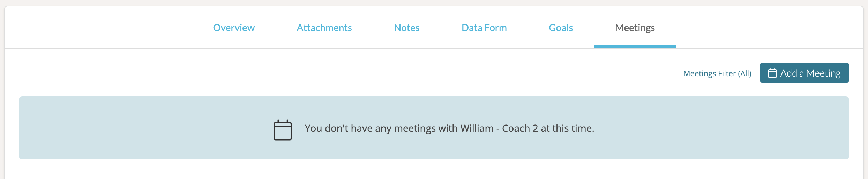Click 'at this time.' in the banner

coord(567,128)
